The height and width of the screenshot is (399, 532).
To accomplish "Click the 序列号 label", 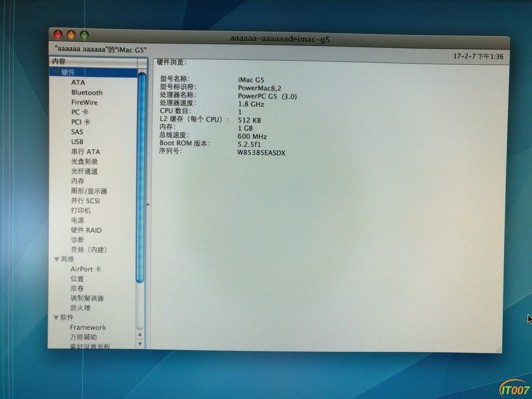I will point(171,151).
